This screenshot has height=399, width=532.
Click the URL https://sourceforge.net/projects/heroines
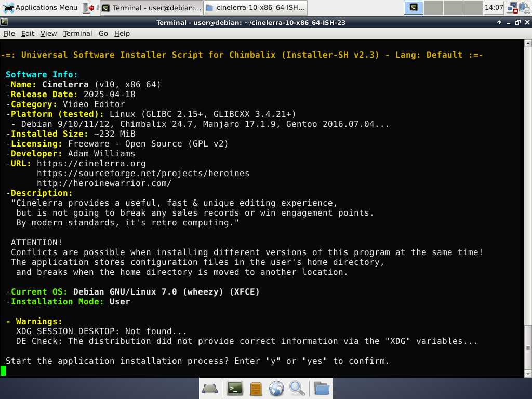click(x=143, y=174)
